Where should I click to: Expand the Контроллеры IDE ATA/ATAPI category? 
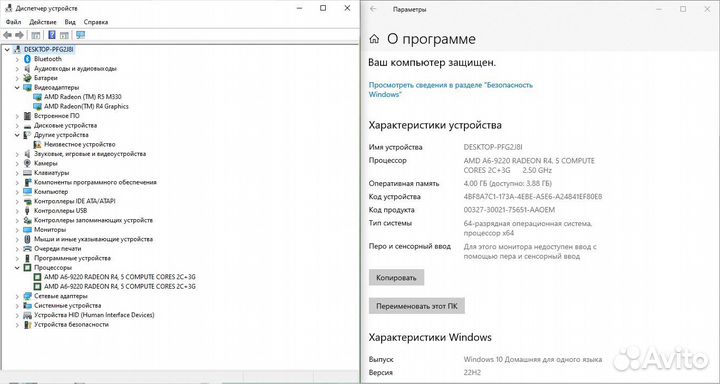pyautogui.click(x=17, y=201)
